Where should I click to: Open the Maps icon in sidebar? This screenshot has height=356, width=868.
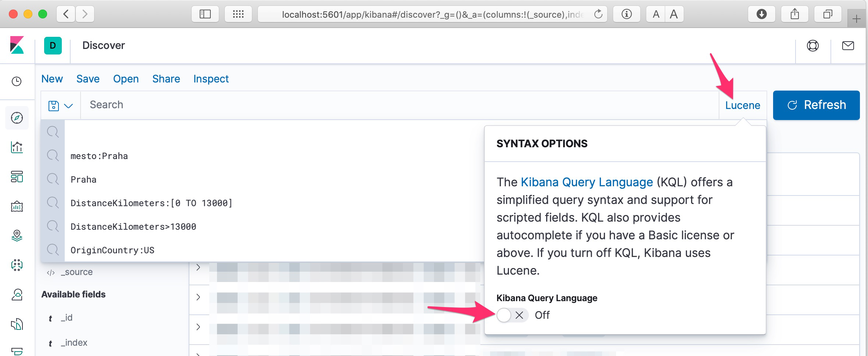click(17, 235)
